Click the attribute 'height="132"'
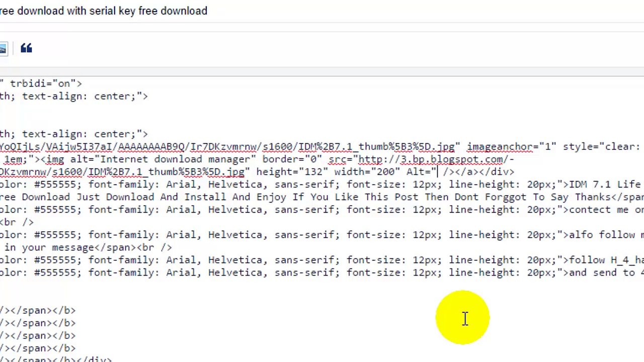The height and width of the screenshot is (362, 644). pyautogui.click(x=292, y=172)
